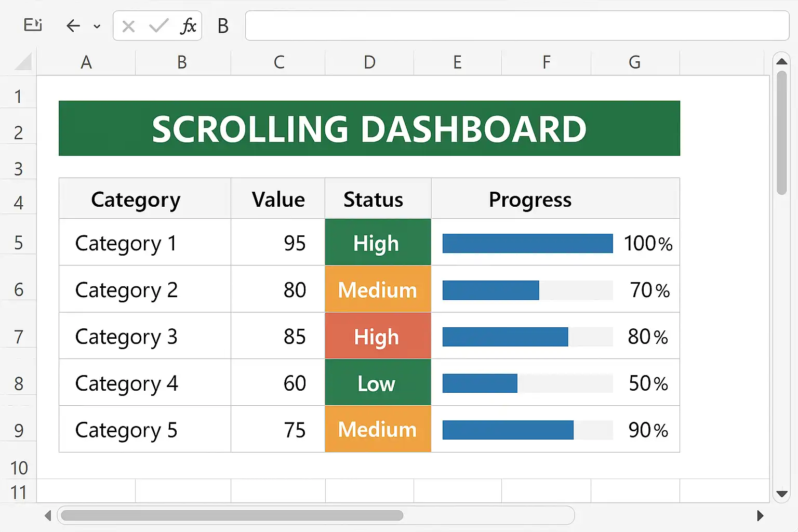Click the SCROLLING DASHBOARD title banner
Viewport: 798px width, 532px height.
click(x=369, y=128)
